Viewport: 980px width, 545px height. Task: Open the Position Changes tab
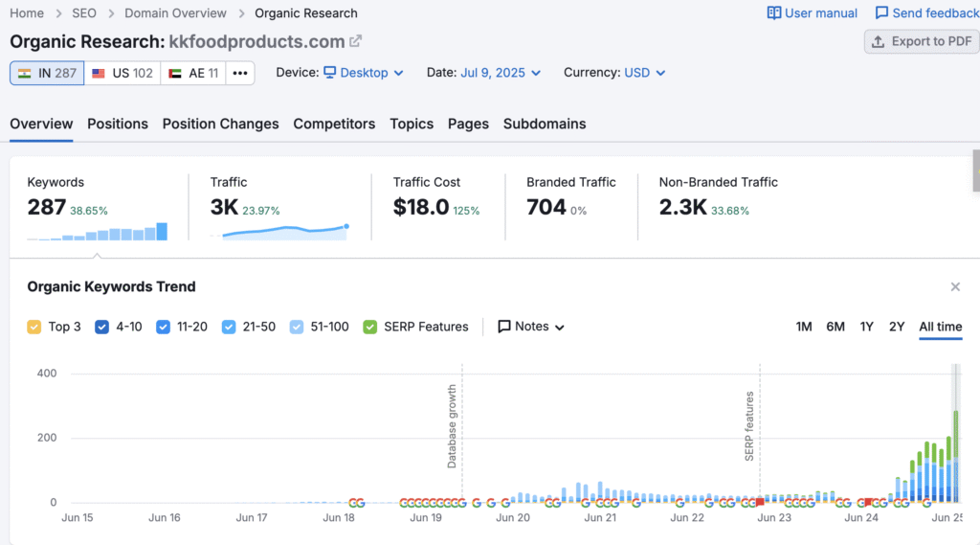click(221, 124)
